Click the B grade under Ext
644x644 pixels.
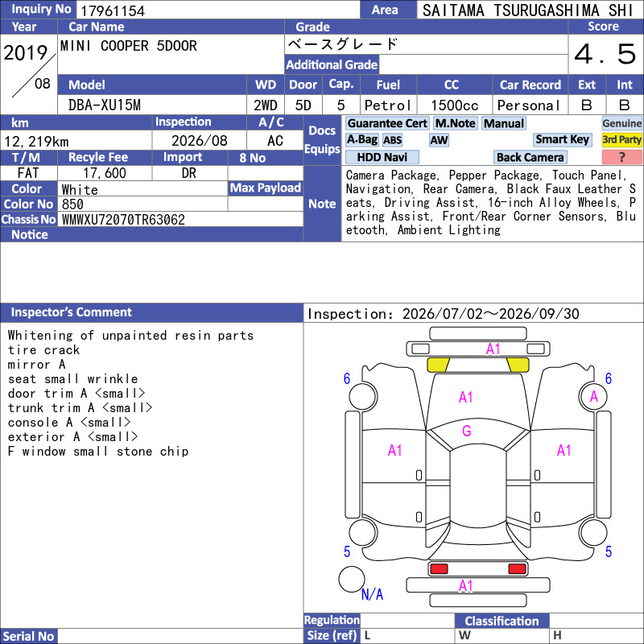tap(587, 105)
